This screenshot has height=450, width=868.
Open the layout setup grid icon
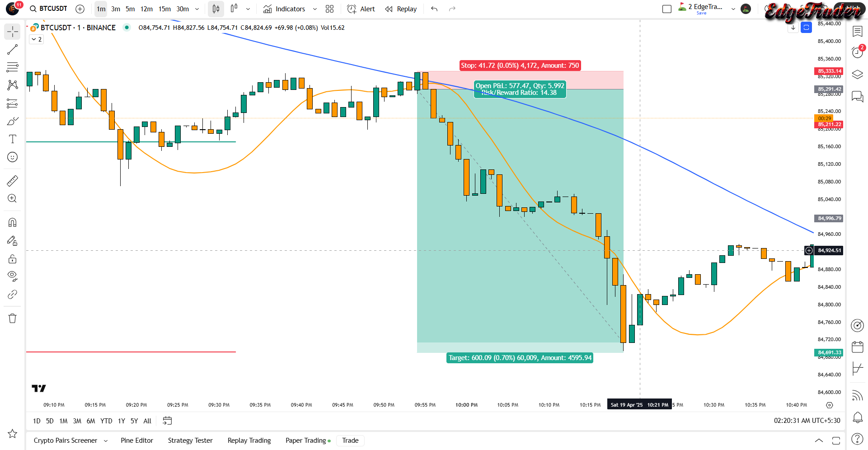[x=330, y=9]
